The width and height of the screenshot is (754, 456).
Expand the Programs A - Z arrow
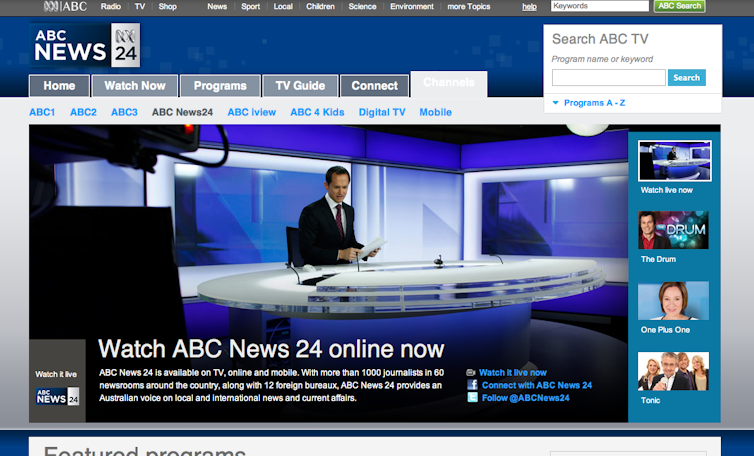click(556, 102)
